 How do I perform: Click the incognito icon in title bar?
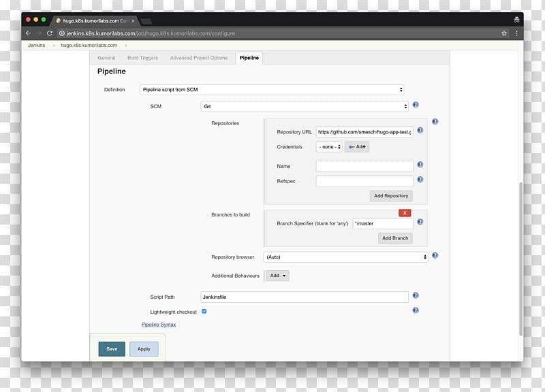[x=516, y=20]
